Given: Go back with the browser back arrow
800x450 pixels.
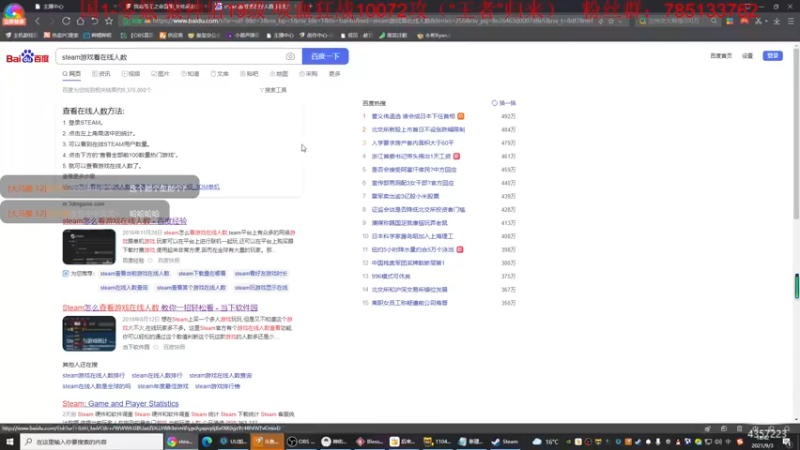Looking at the screenshot, I should pos(37,21).
